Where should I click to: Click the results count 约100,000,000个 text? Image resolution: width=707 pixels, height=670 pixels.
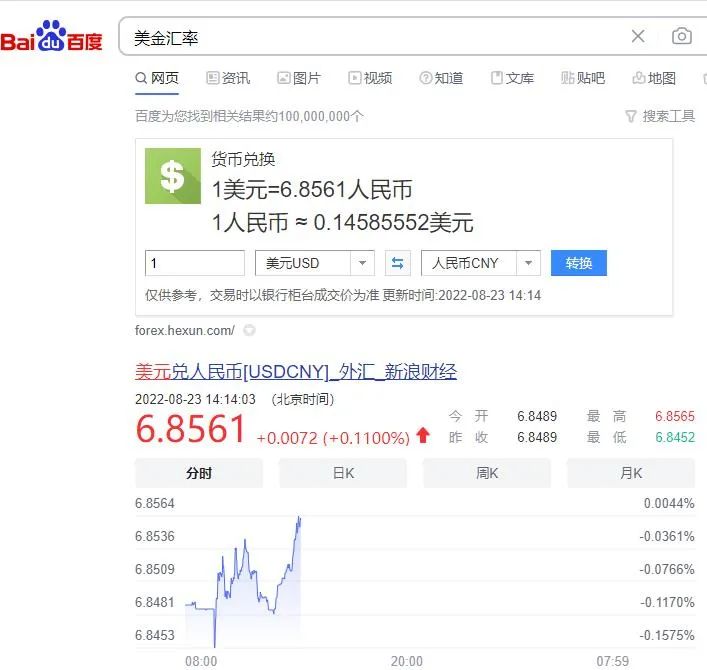point(316,116)
